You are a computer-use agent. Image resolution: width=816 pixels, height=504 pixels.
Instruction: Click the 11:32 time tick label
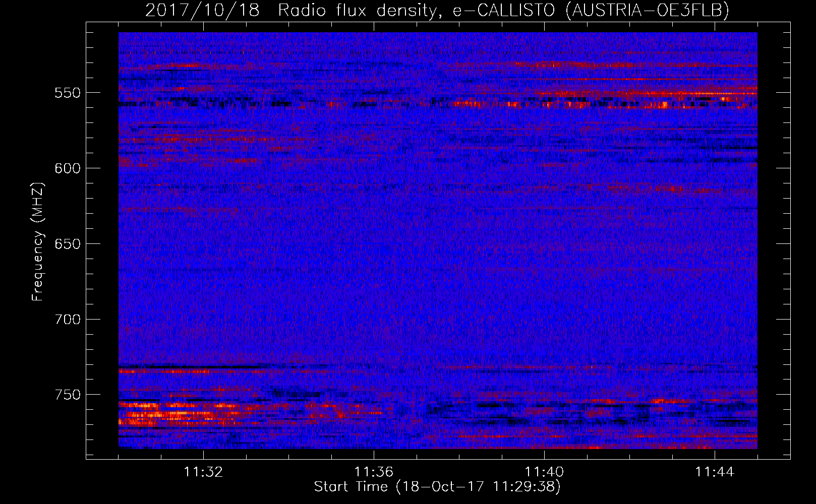pyautogui.click(x=203, y=472)
